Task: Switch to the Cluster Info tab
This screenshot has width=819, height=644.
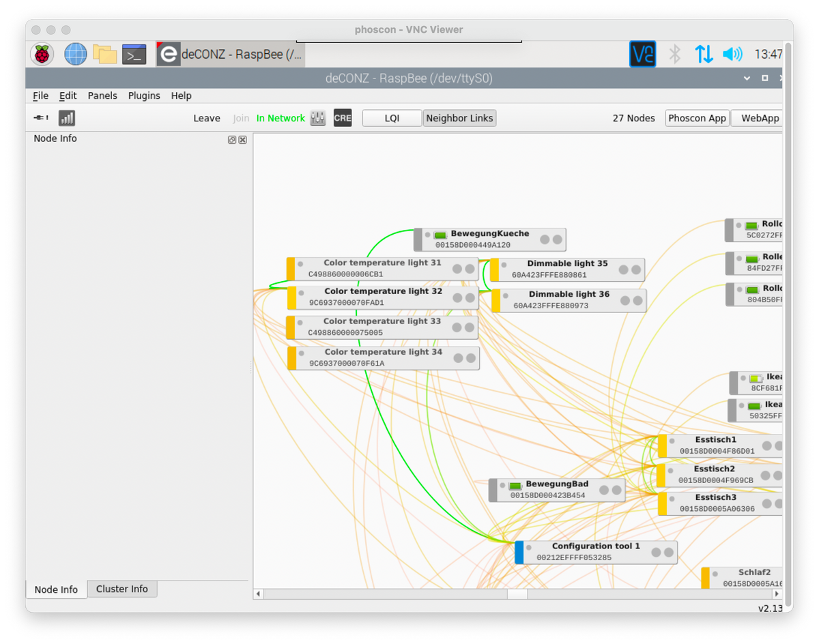Action: 122,589
